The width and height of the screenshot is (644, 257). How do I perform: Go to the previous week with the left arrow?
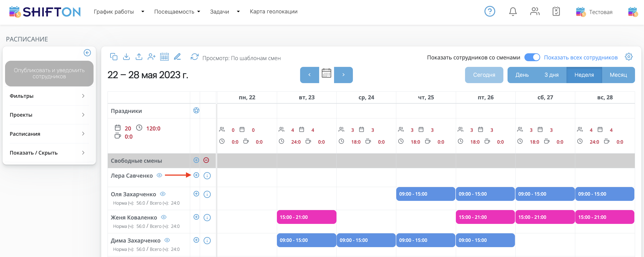point(310,75)
